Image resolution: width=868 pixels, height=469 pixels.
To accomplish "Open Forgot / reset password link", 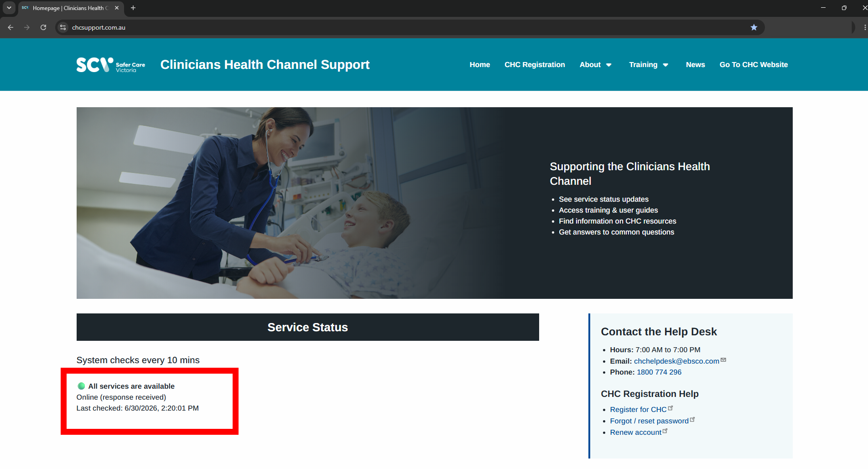I will point(649,421).
